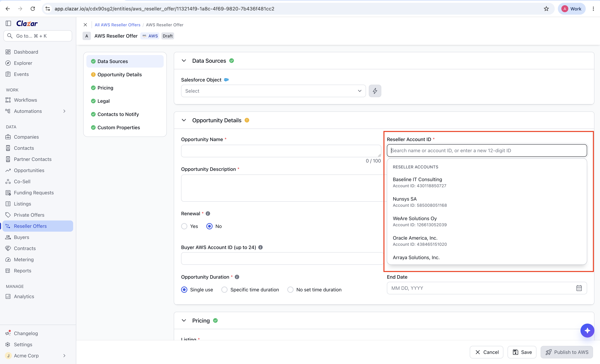The height and width of the screenshot is (364, 600).
Task: Open All AWS Reseller Offers breadcrumb link
Action: pos(117,25)
